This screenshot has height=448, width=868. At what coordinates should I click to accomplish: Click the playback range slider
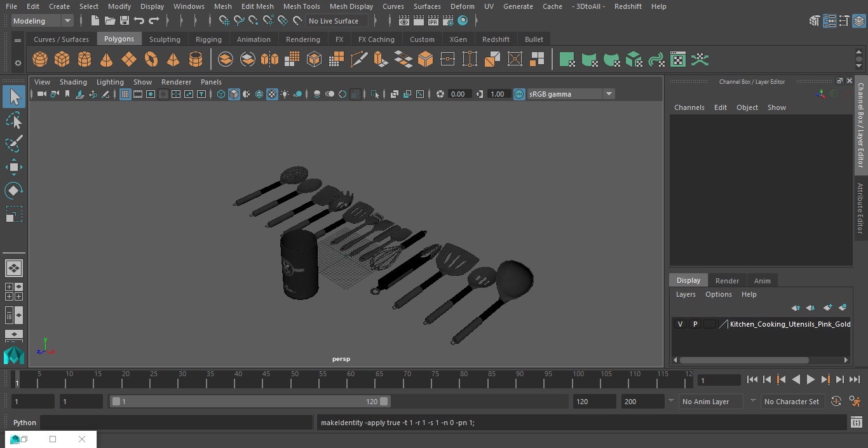click(250, 402)
